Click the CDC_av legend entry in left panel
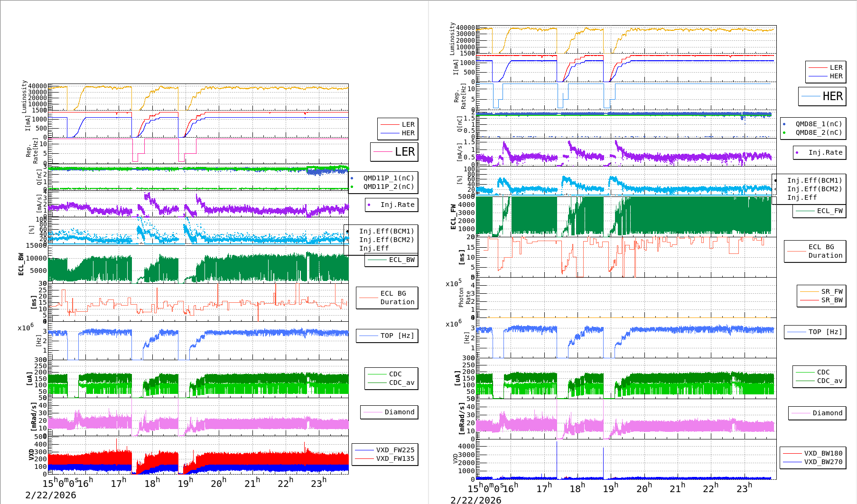The width and height of the screenshot is (857, 504). 401,383
